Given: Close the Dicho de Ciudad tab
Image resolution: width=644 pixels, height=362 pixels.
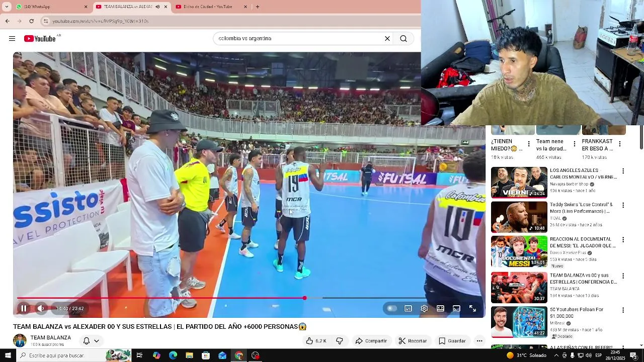Looking at the screenshot, I should pos(246,7).
